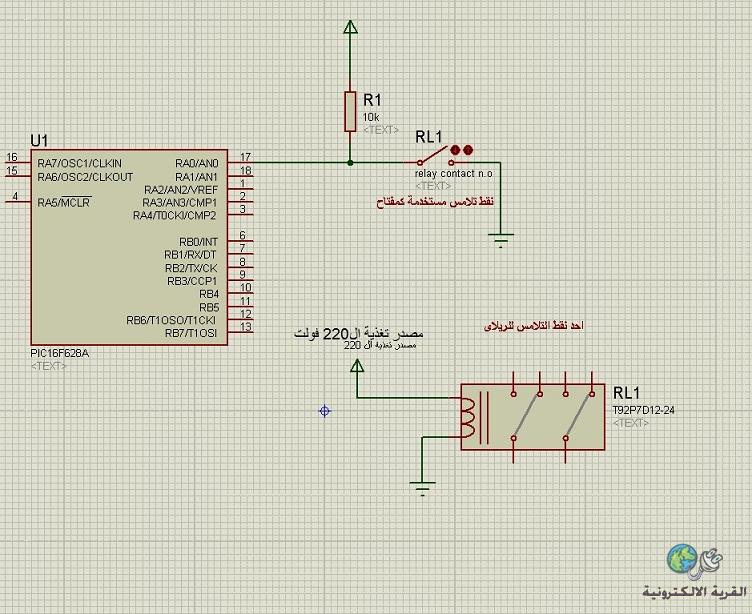Click the <TEXT> placeholder under 10k

381,130
